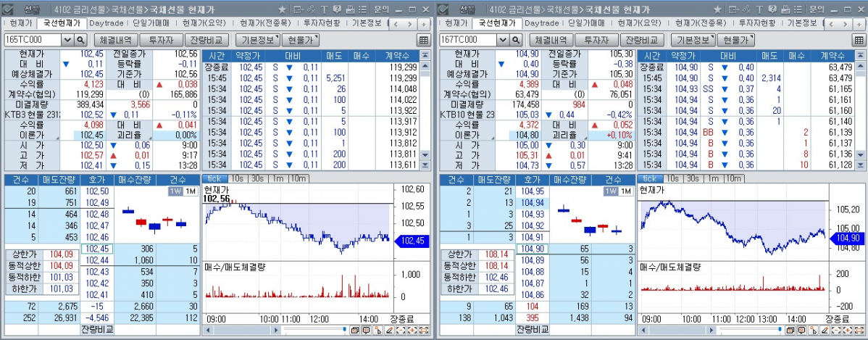This screenshot has height=340, width=868.
Task: Click 잔량비교 toolbar button in right window
Action: (x=641, y=40)
